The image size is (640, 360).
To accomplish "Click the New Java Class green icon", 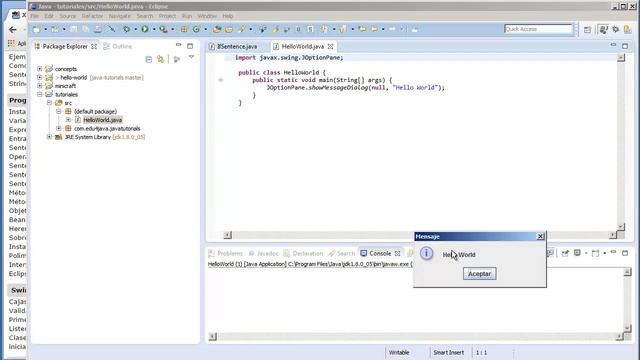I will [x=196, y=29].
